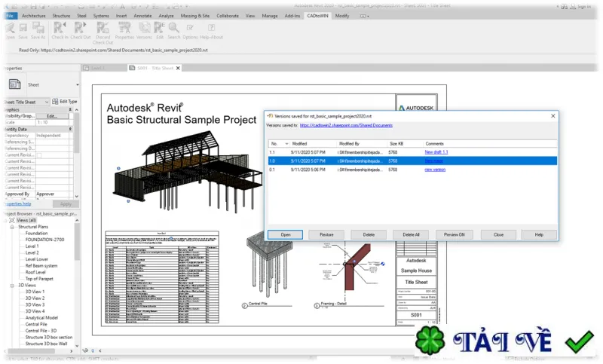Select the Level 2 structural plan
Image resolution: width=603 pixels, height=364 pixels.
32,253
